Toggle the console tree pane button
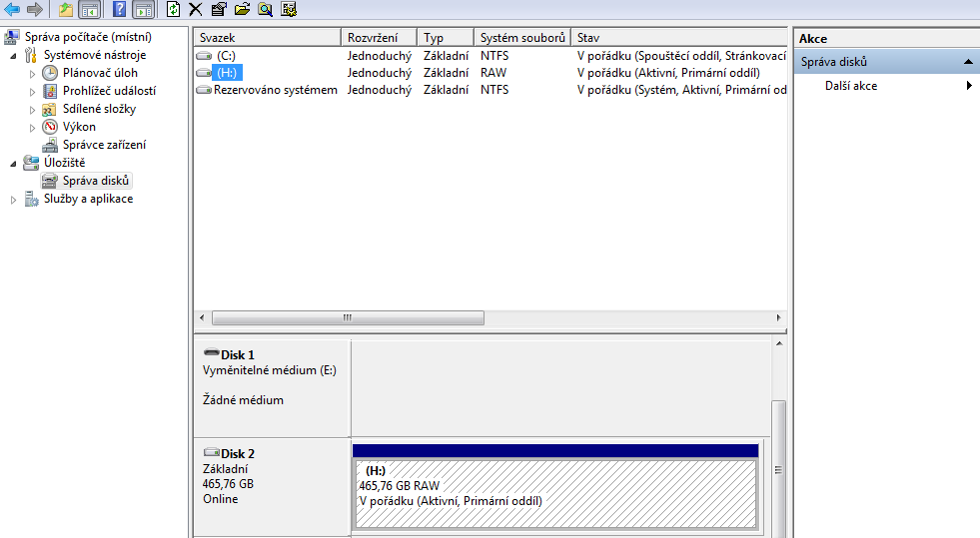980x538 pixels. tap(90, 9)
